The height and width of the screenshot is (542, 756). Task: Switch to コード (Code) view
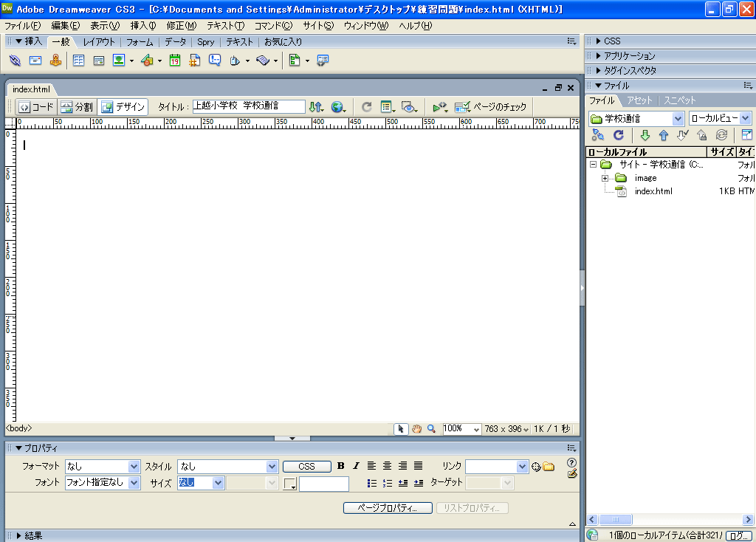tap(35, 107)
